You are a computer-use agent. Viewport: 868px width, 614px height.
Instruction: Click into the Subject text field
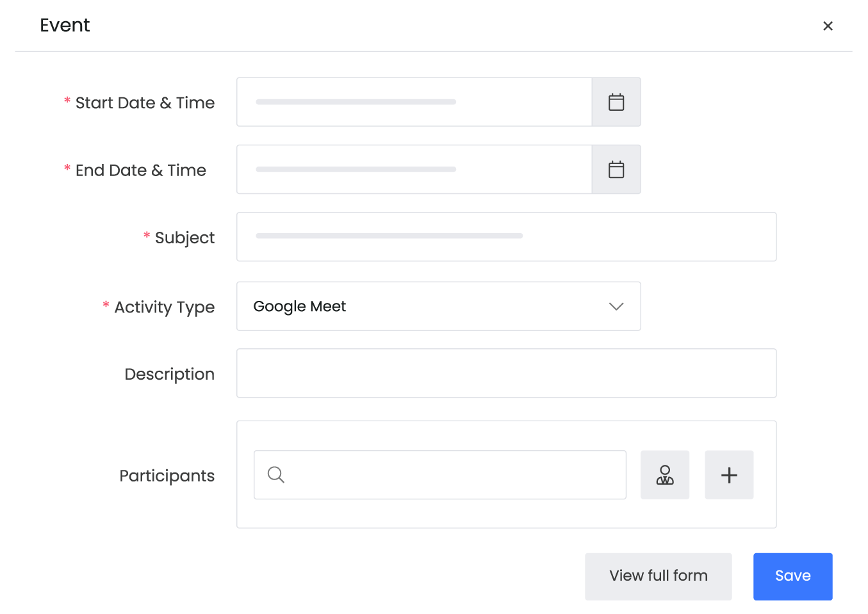(x=506, y=237)
